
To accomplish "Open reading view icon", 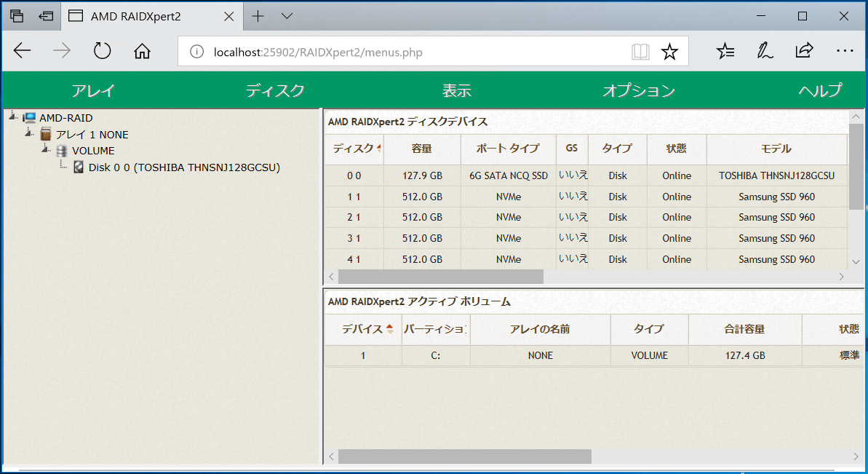I will click(640, 52).
